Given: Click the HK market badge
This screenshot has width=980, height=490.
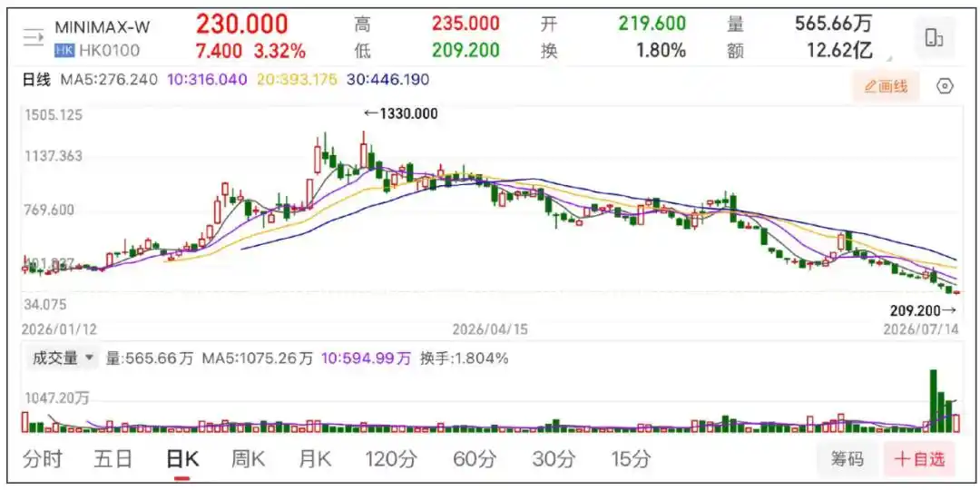Looking at the screenshot, I should tap(64, 50).
